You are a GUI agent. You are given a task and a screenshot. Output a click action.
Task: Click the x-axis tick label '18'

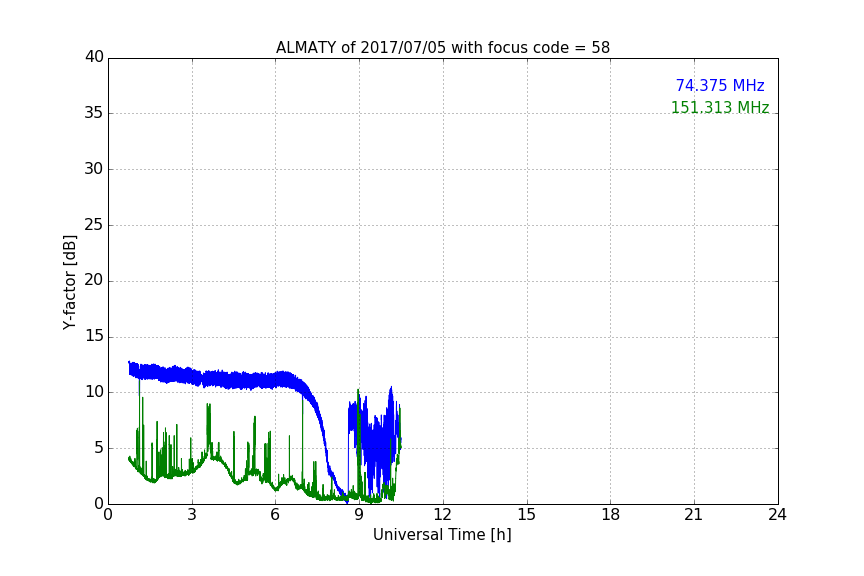pos(611,515)
